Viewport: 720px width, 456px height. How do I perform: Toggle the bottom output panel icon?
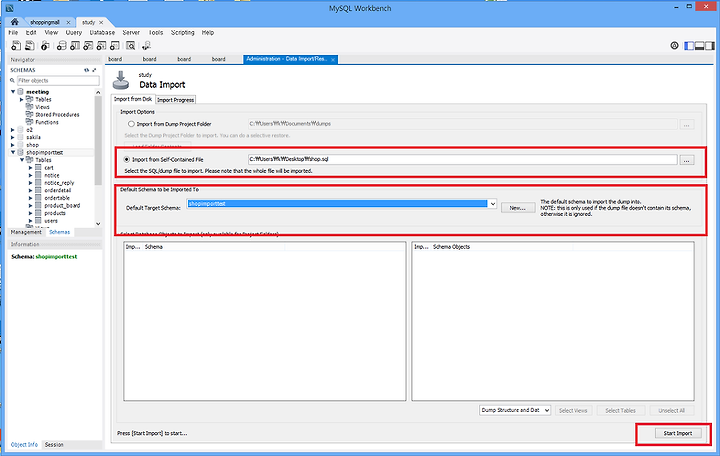click(699, 45)
